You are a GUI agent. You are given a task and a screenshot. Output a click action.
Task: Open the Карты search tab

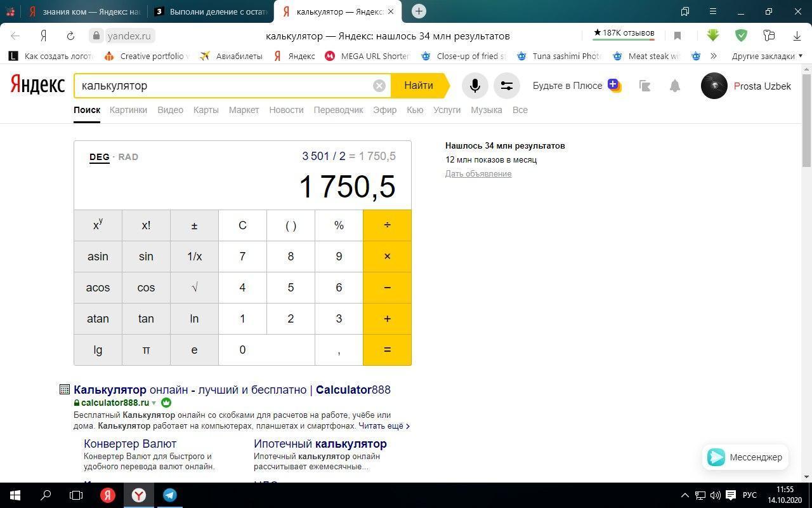(206, 110)
